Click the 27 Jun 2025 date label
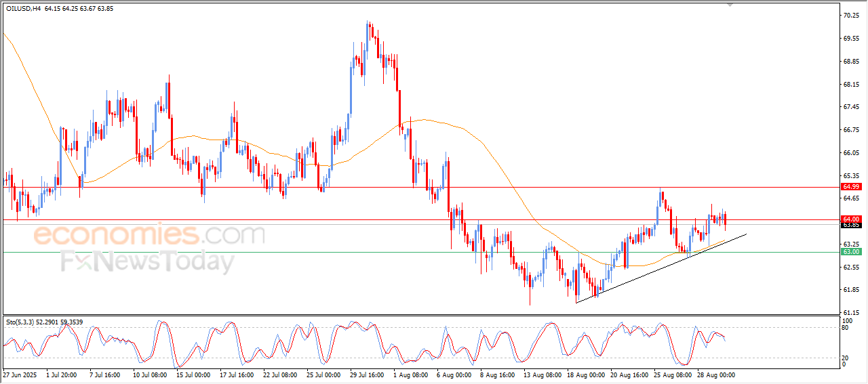 (20, 375)
